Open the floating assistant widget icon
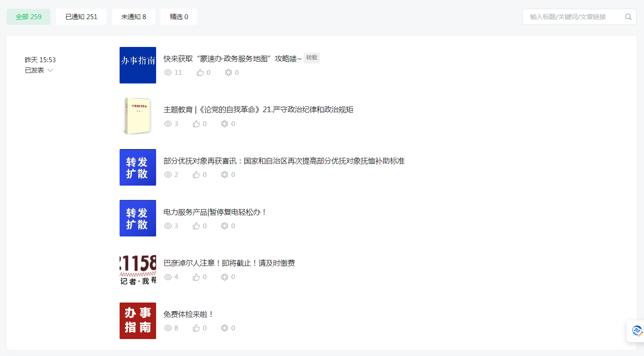This screenshot has height=356, width=644. point(637,331)
